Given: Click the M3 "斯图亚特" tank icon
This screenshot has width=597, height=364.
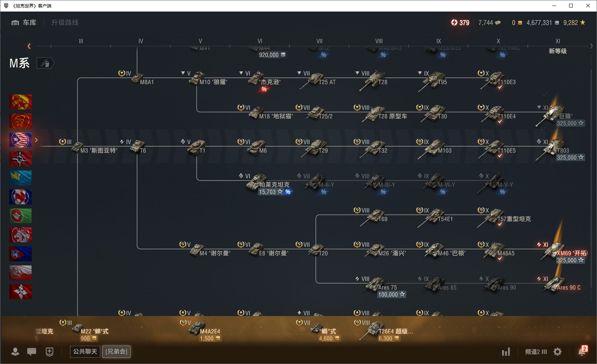Looking at the screenshot, I should 77,147.
